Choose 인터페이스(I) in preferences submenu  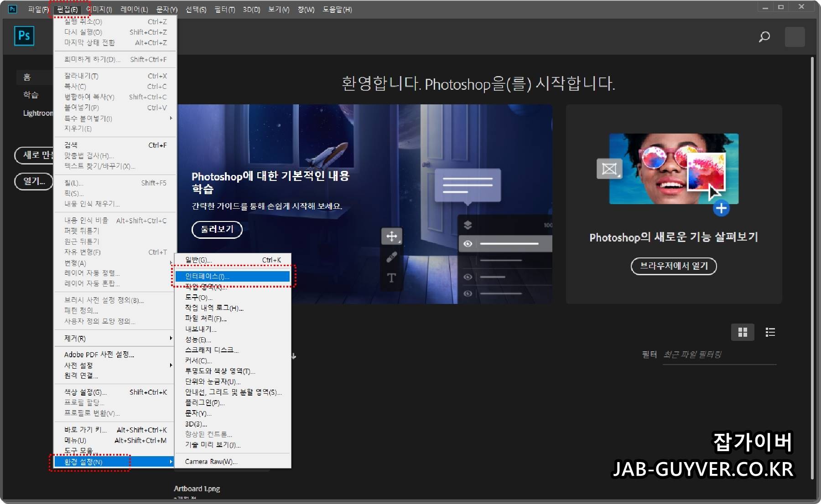[x=233, y=276]
